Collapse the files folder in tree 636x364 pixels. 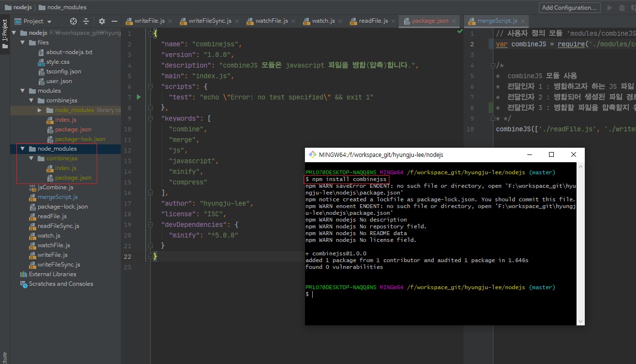click(x=22, y=42)
